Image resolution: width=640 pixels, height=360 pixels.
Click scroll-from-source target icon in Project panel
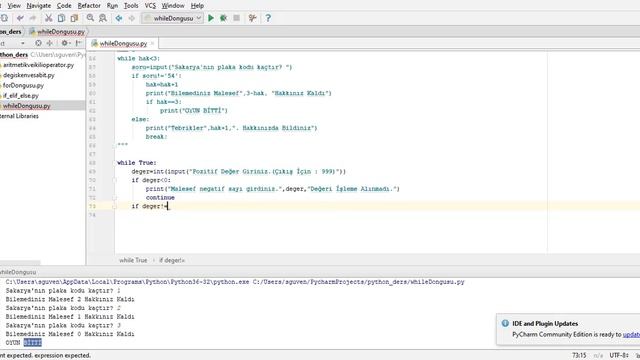(38, 43)
